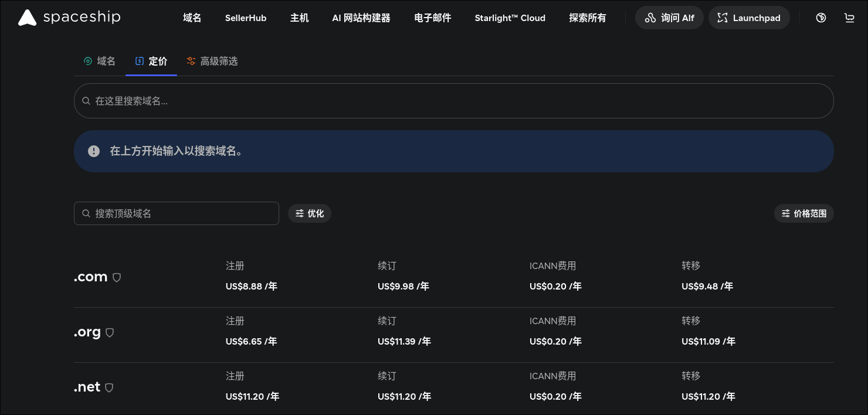The width and height of the screenshot is (868, 415).
Task: Open the 价格范围 filter
Action: pos(804,213)
